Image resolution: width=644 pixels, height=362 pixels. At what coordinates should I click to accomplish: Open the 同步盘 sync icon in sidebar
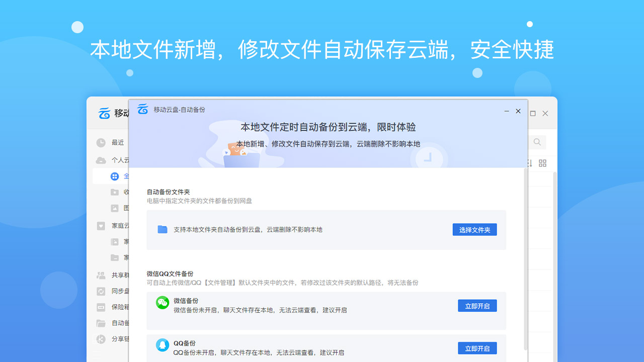[101, 291]
